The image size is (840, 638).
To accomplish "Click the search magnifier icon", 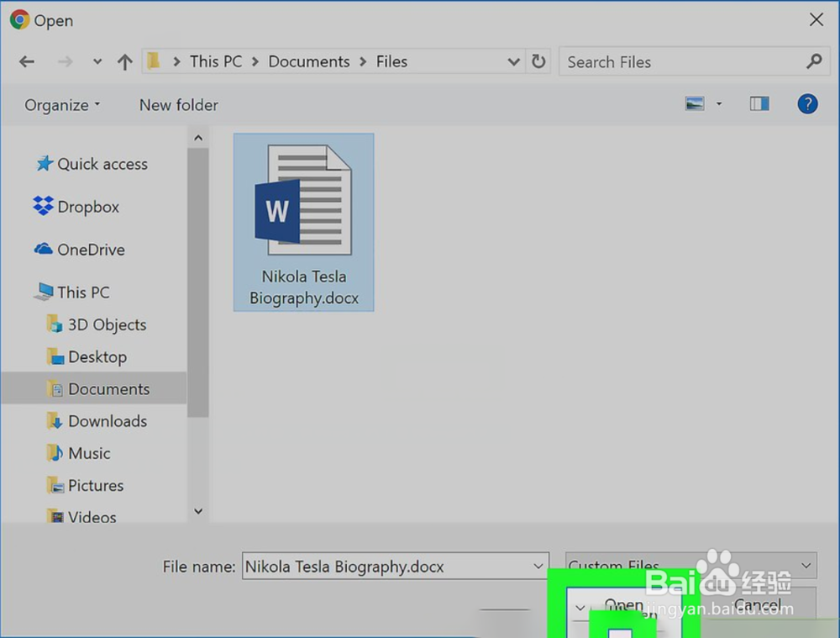I will pyautogui.click(x=814, y=61).
